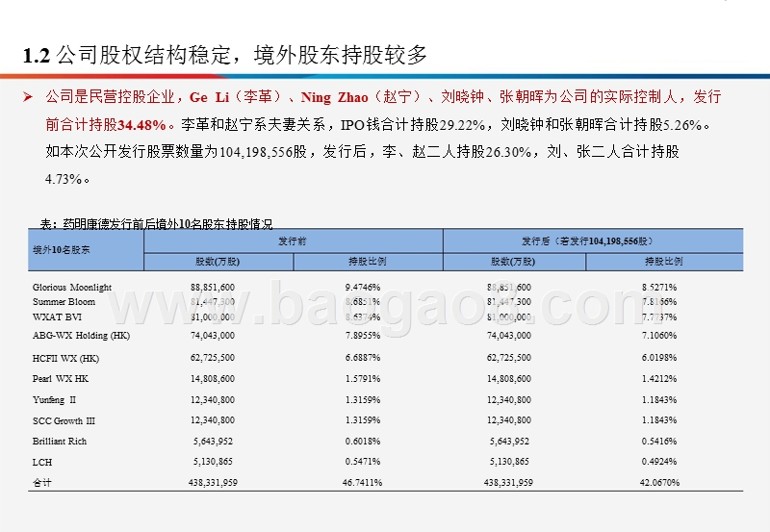The width and height of the screenshot is (770, 532).
Task: Click the Pearl WX HK row label
Action: pos(61,378)
